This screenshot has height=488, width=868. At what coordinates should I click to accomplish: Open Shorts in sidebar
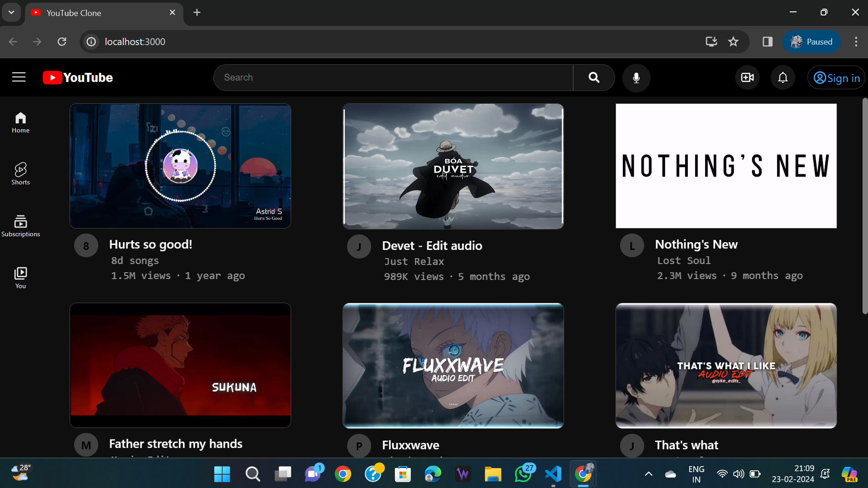coord(20,174)
